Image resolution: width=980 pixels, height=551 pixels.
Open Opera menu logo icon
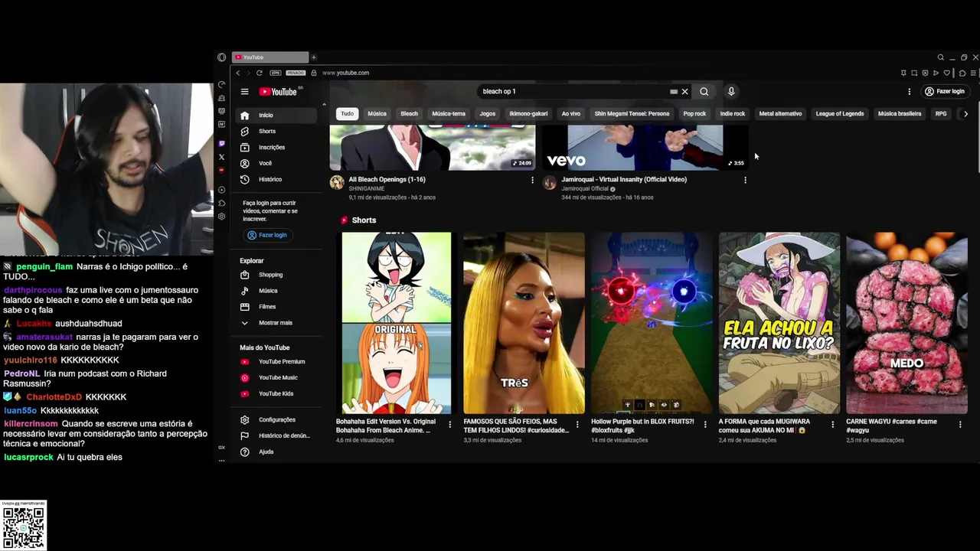222,57
